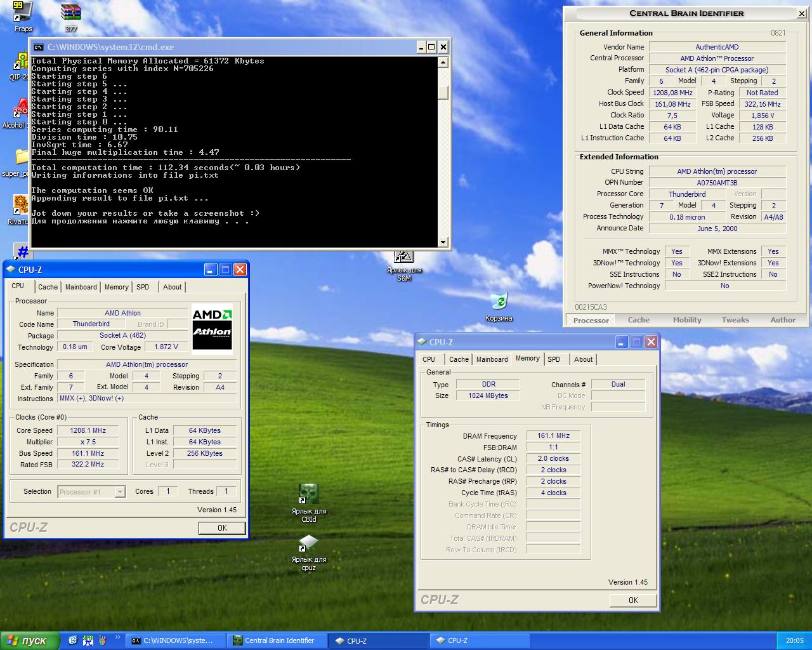Image resolution: width=812 pixels, height=650 pixels.
Task: Click the Announce Date June 5, 2000 value
Action: [717, 229]
